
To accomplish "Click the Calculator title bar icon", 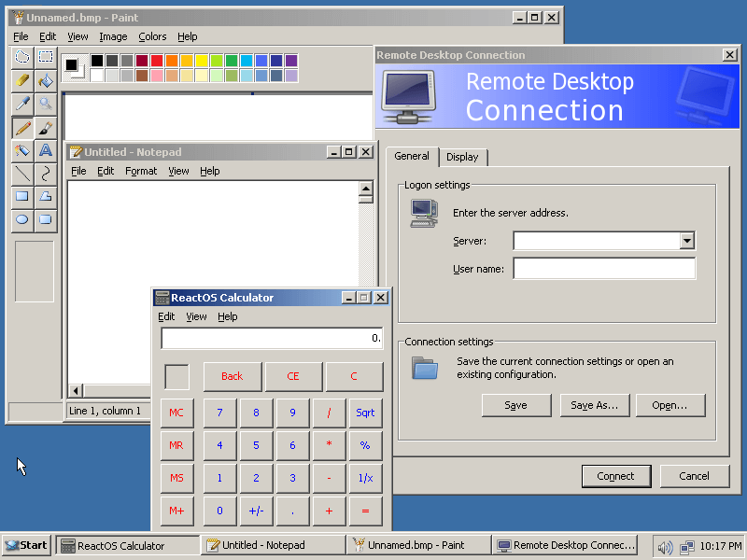I will pyautogui.click(x=162, y=298).
